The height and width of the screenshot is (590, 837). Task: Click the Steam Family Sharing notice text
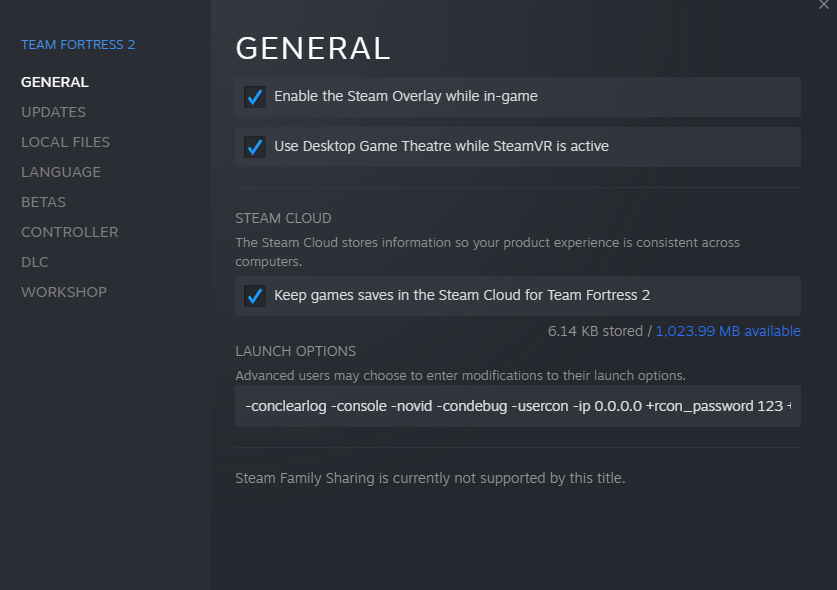point(430,478)
